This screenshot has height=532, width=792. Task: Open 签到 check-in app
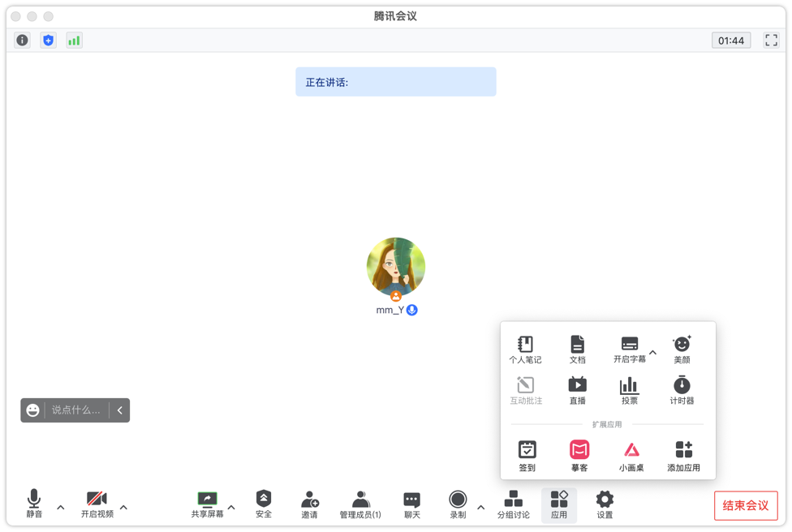click(527, 457)
